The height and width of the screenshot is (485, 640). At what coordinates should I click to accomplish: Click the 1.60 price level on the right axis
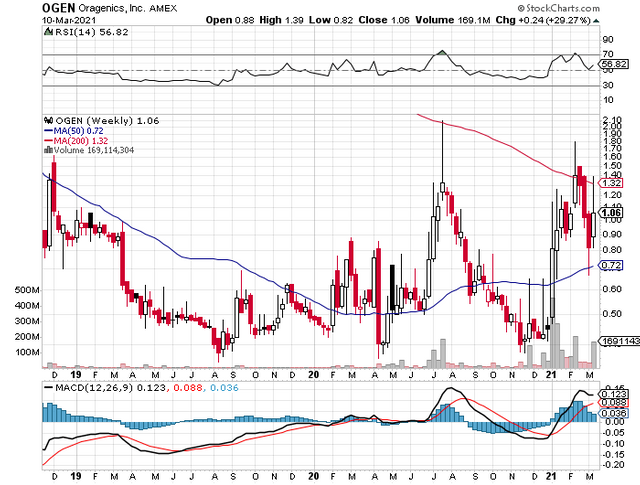coord(612,156)
